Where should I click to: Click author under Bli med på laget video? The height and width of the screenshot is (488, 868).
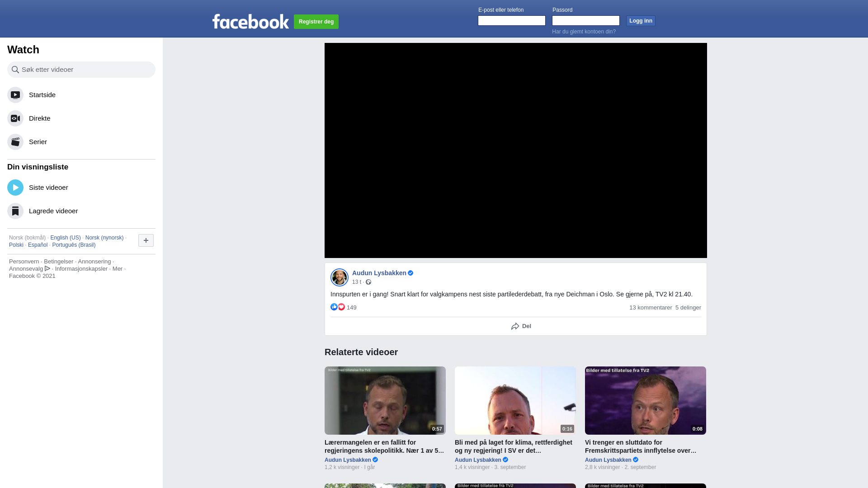click(478, 460)
